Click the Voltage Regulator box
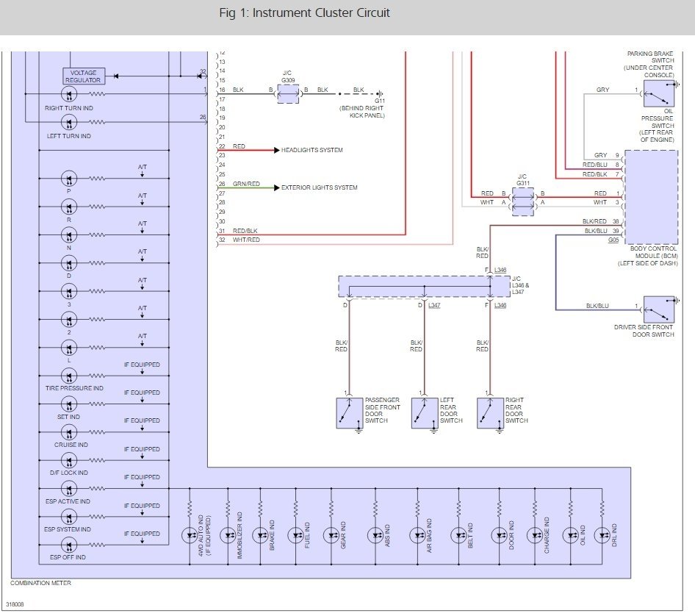The height and width of the screenshot is (616, 695). coord(83,76)
